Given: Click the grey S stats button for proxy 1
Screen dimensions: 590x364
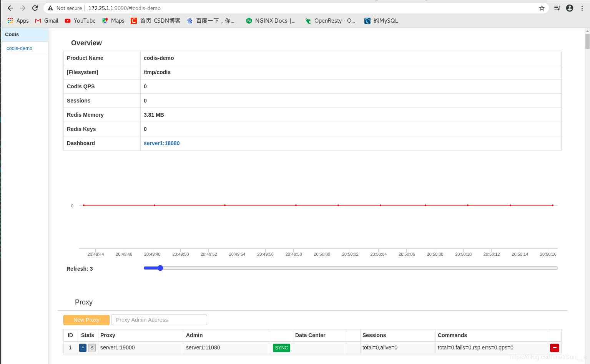Looking at the screenshot, I should [92, 348].
